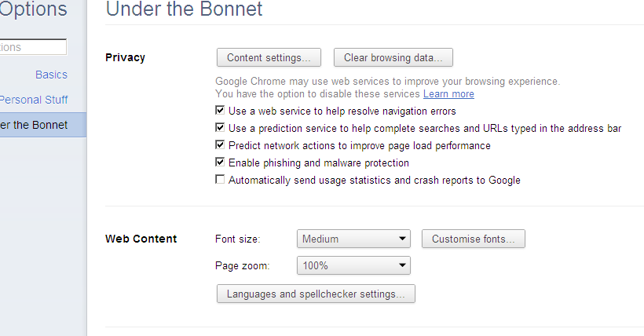Disable web service for navigation errors
The width and height of the screenshot is (644, 336).
[x=221, y=111]
